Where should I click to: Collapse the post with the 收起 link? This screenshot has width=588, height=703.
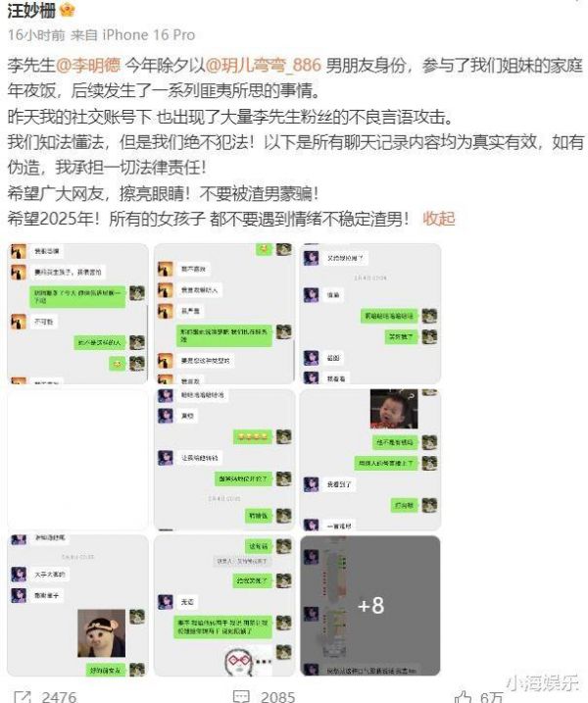[x=439, y=219]
